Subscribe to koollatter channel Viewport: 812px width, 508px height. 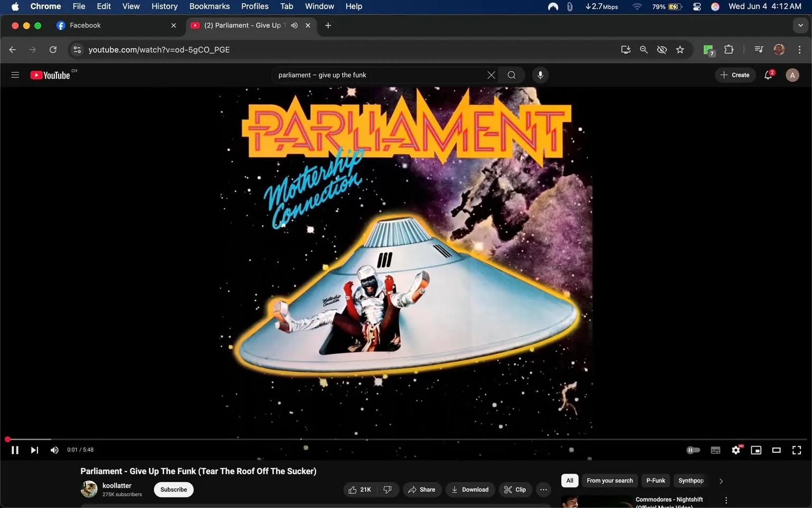click(x=173, y=489)
